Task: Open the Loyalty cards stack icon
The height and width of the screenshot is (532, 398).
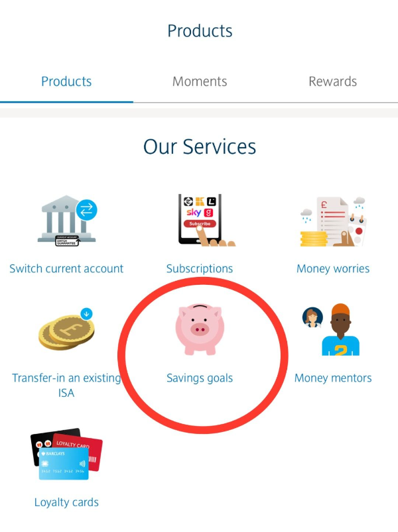Action: point(66,454)
